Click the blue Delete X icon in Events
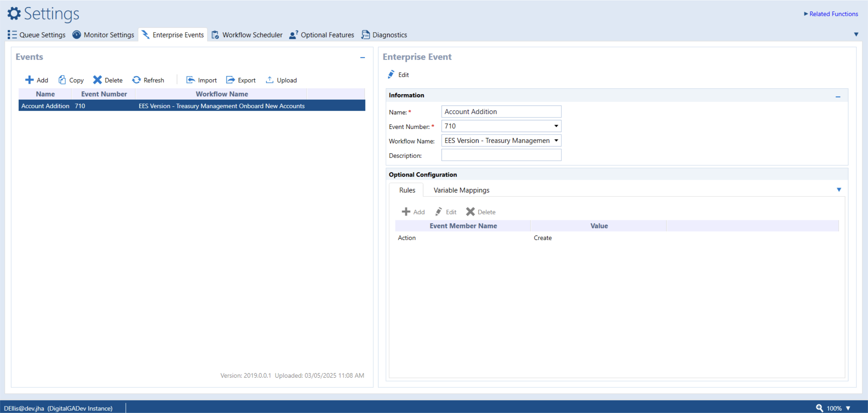The width and height of the screenshot is (868, 413). click(97, 80)
